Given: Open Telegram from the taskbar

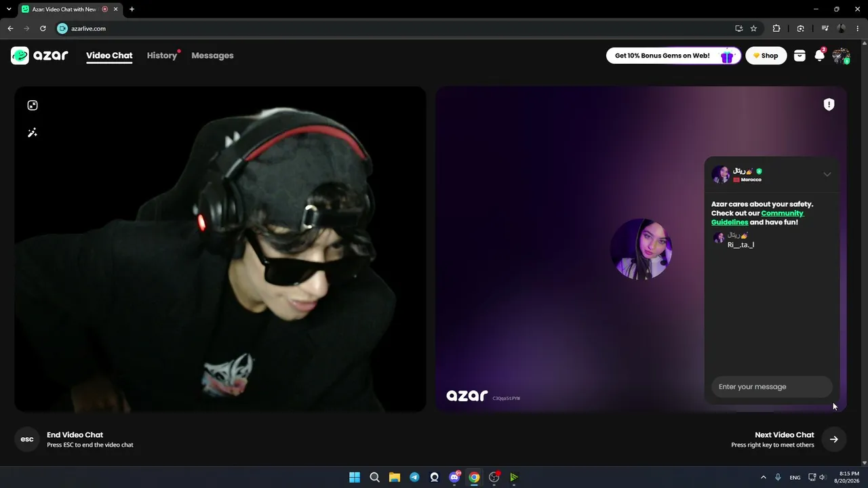Looking at the screenshot, I should click(414, 477).
